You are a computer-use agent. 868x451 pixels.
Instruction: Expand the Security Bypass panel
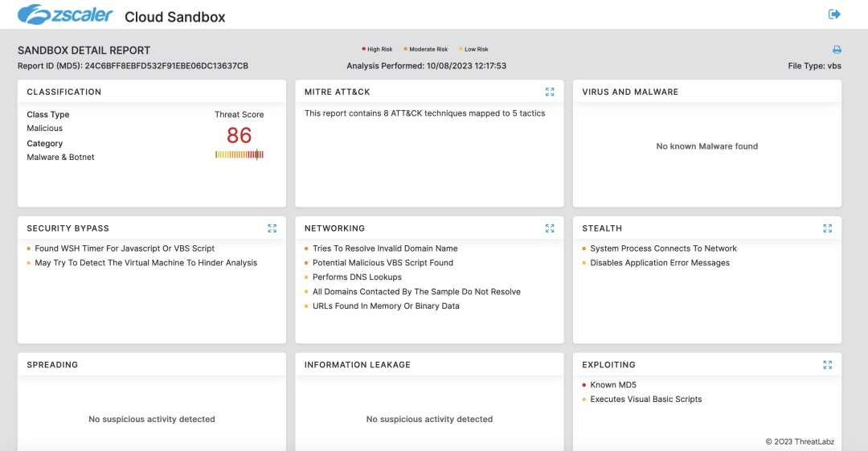272,229
